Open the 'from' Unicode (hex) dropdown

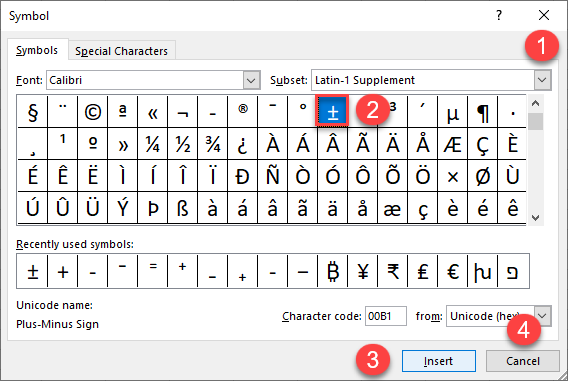click(542, 316)
